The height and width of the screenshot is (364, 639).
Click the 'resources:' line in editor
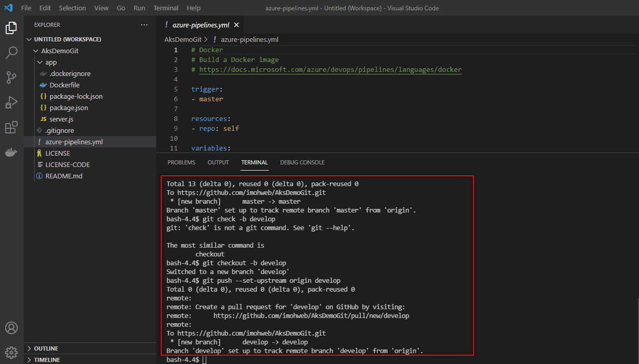(211, 118)
